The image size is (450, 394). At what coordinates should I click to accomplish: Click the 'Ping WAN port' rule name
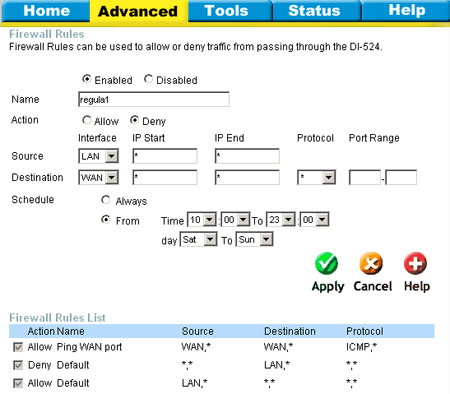point(89,347)
